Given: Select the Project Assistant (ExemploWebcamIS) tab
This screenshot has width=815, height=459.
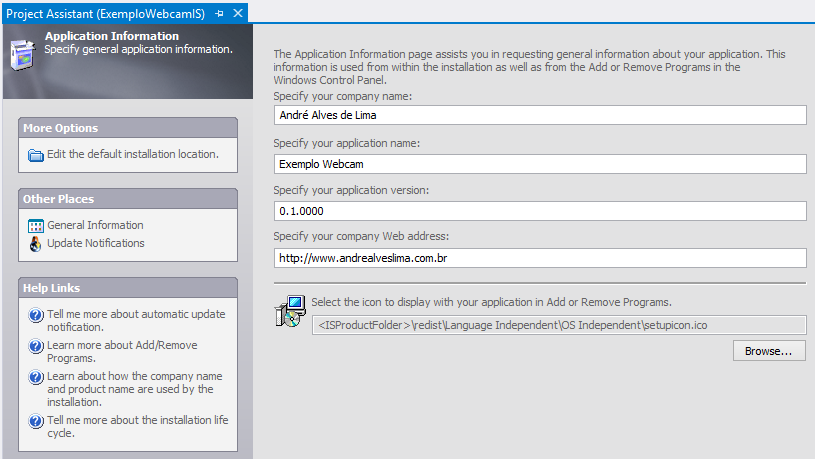Looking at the screenshot, I should tap(106, 14).
